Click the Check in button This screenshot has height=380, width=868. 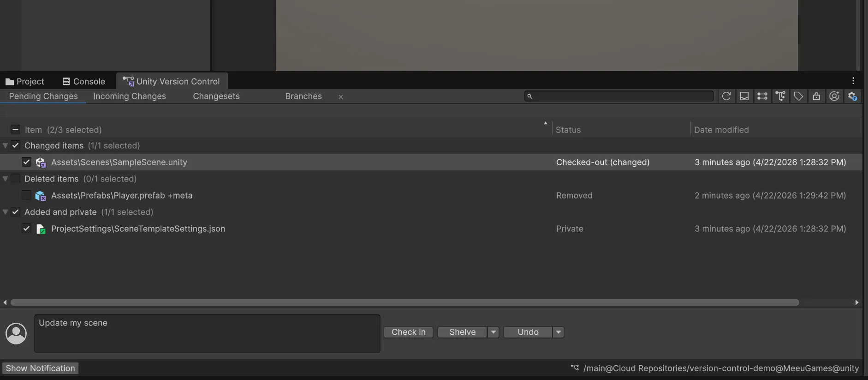408,332
